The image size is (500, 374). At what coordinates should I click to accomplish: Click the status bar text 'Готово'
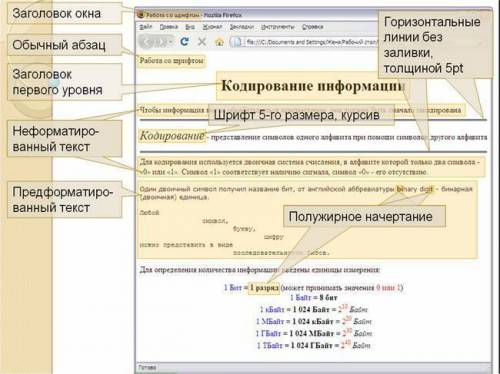(x=147, y=368)
